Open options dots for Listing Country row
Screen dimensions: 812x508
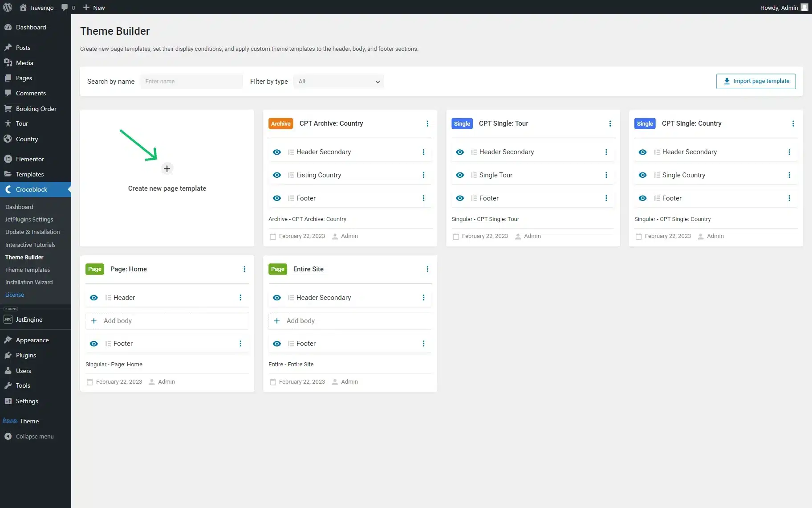tap(423, 175)
